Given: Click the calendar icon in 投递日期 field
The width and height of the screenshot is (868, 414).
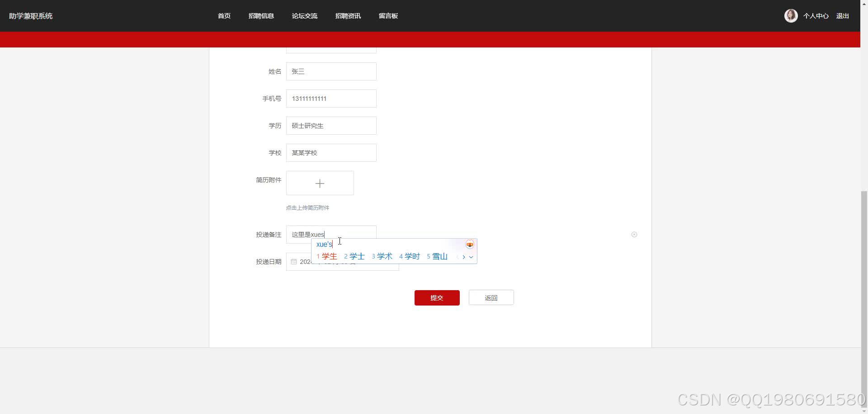Looking at the screenshot, I should (293, 261).
